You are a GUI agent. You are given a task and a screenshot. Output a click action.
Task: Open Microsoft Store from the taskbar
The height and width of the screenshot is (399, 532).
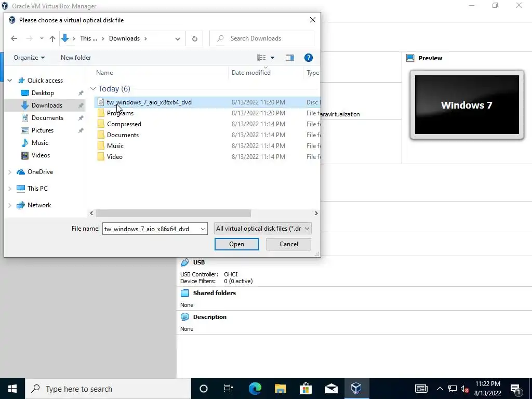point(305,389)
